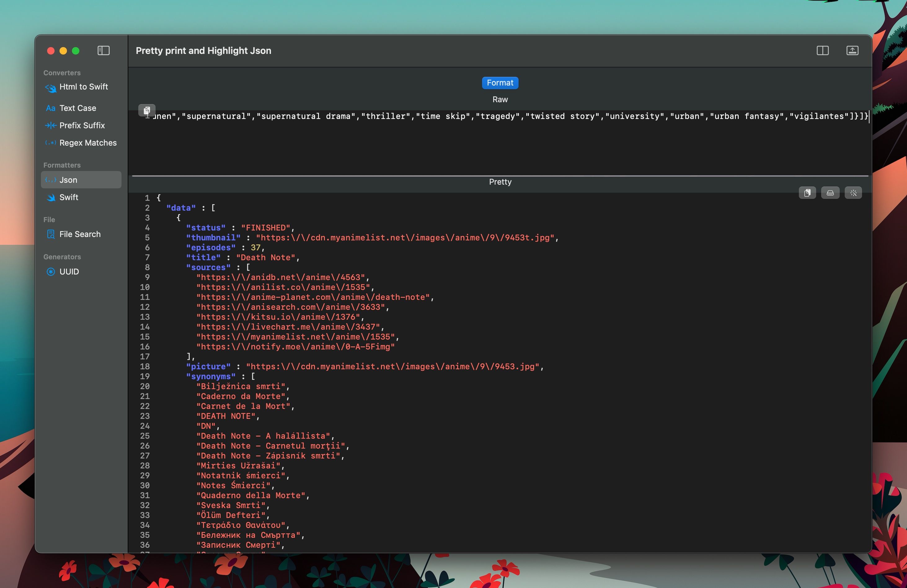Click the Swift bird icon

pyautogui.click(x=50, y=197)
